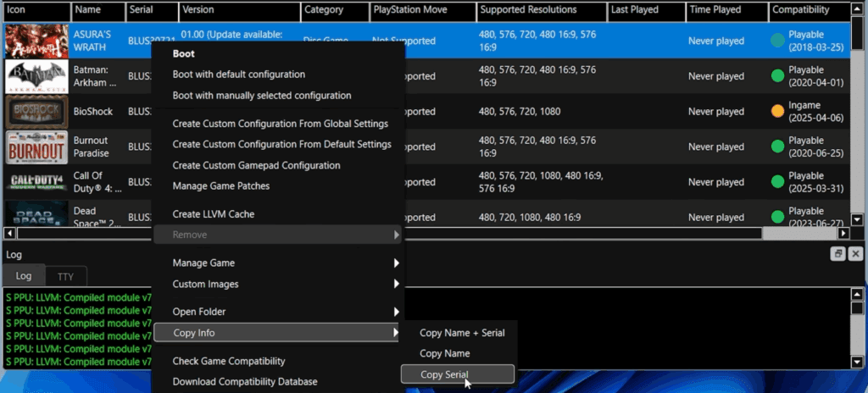The image size is (868, 393).
Task: Click the Copy Info submenu entry
Action: [277, 333]
